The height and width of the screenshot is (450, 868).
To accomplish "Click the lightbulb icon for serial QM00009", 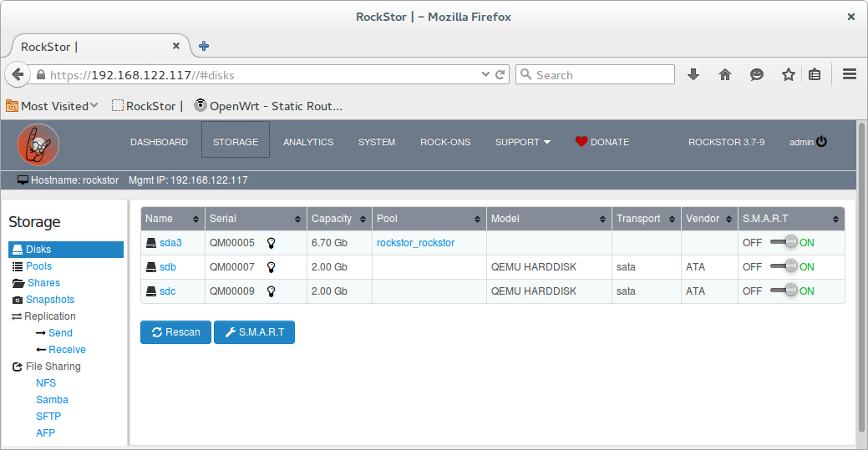I will (x=272, y=291).
